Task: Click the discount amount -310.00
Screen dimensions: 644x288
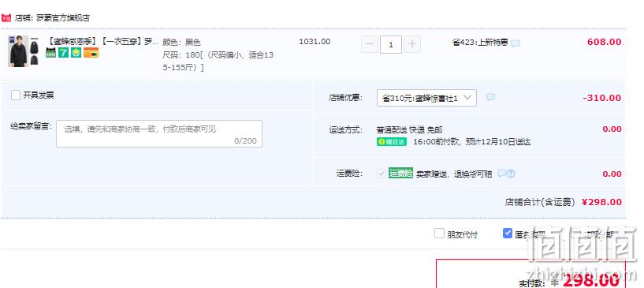Action: tap(601, 98)
